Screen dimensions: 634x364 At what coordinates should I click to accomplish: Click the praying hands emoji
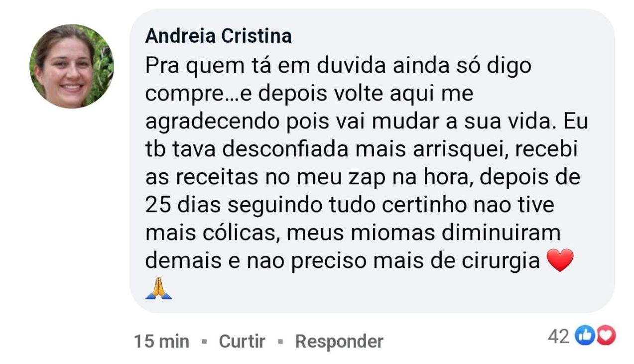point(158,288)
